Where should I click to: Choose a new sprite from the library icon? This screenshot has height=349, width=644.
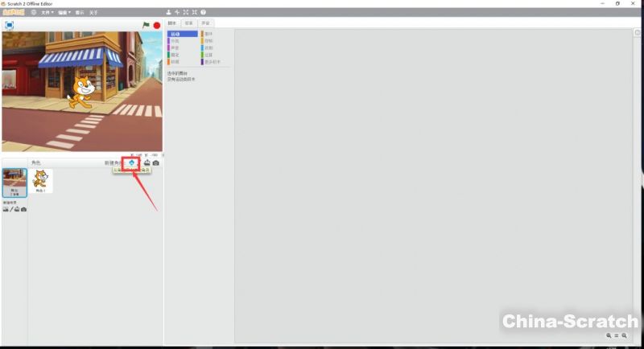131,162
